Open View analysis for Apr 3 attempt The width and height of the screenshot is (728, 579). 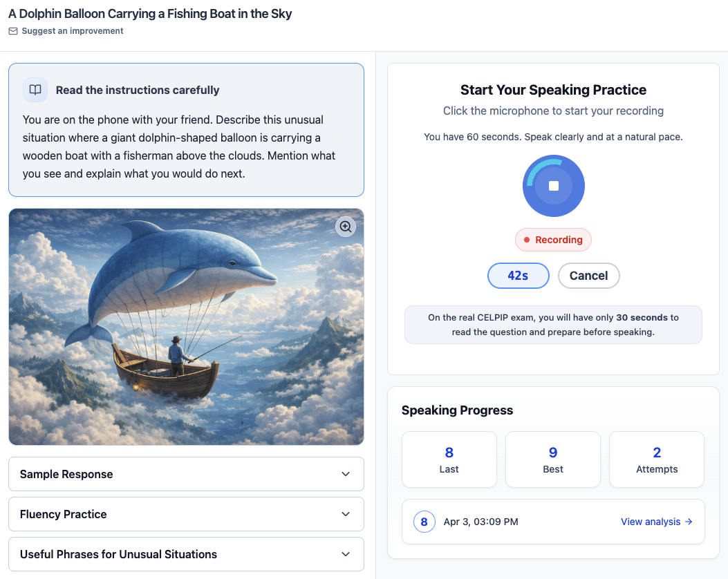(651, 522)
